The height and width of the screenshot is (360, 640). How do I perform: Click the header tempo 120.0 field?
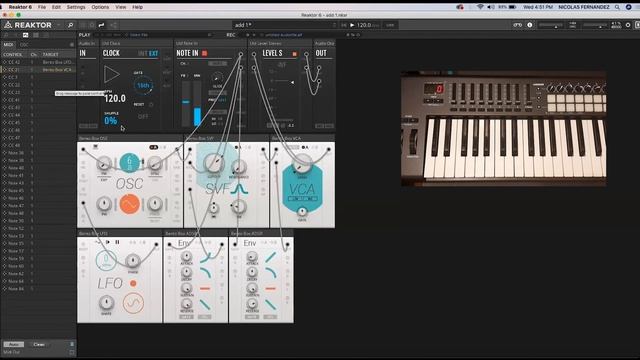(x=366, y=25)
